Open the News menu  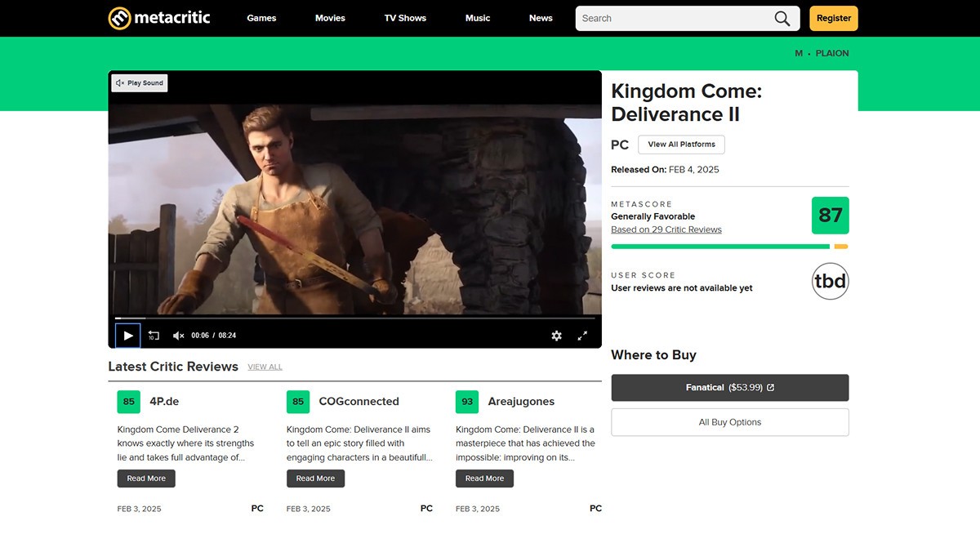pos(541,18)
